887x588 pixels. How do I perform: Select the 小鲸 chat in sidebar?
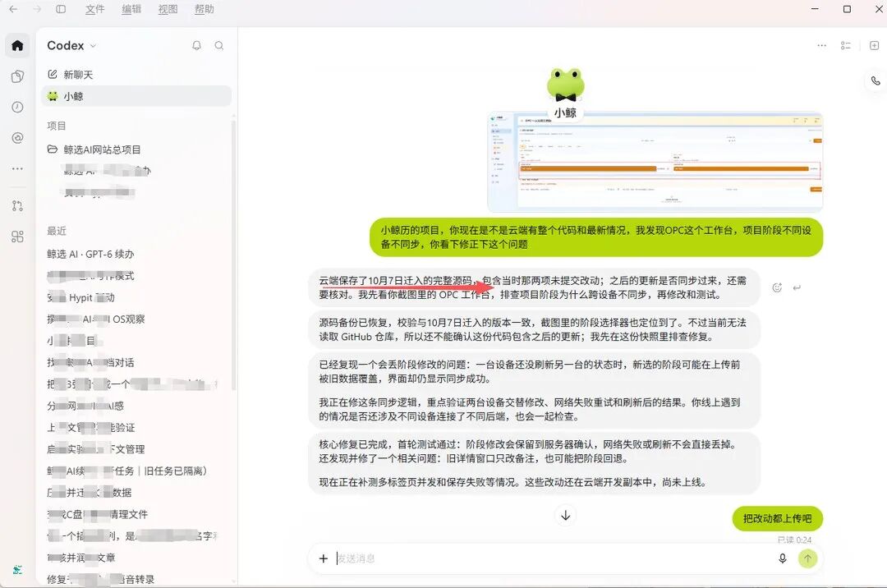point(136,96)
